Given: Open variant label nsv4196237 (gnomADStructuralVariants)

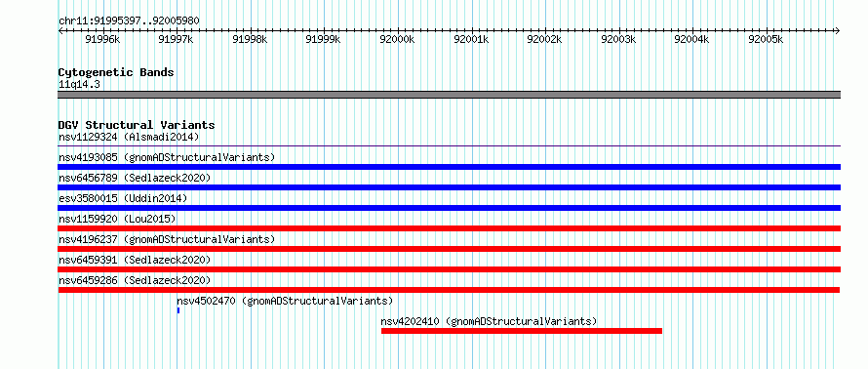Looking at the screenshot, I should point(167,239).
